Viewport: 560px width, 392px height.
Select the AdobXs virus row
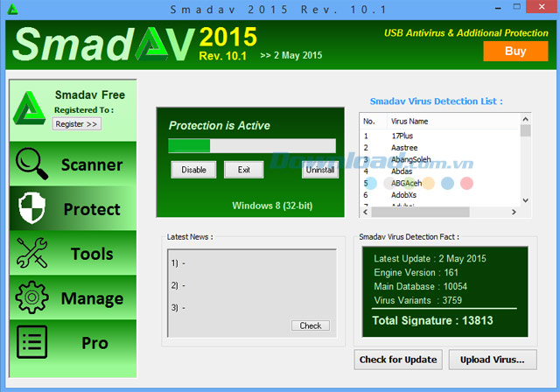pos(440,195)
